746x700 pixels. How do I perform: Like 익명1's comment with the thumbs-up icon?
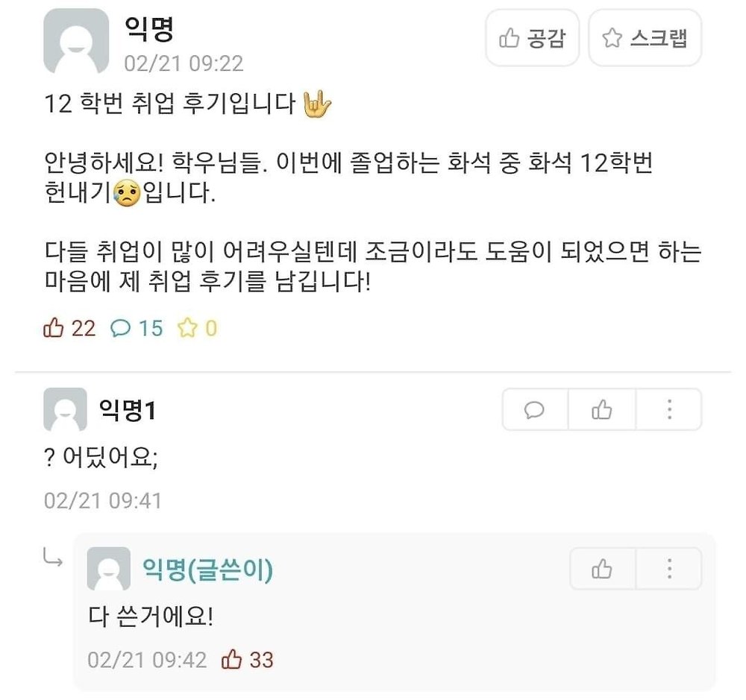[601, 409]
